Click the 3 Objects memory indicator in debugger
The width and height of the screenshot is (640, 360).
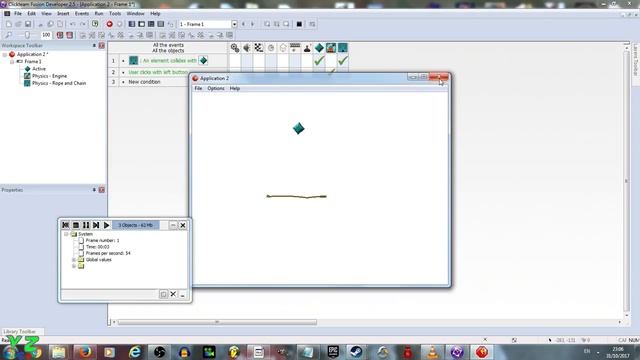coord(136,225)
